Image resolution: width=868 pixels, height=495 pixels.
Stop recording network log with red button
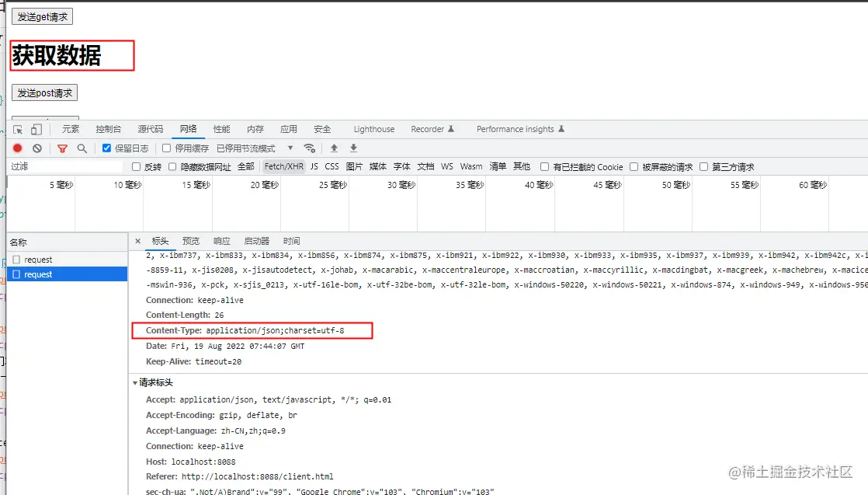pyautogui.click(x=18, y=148)
